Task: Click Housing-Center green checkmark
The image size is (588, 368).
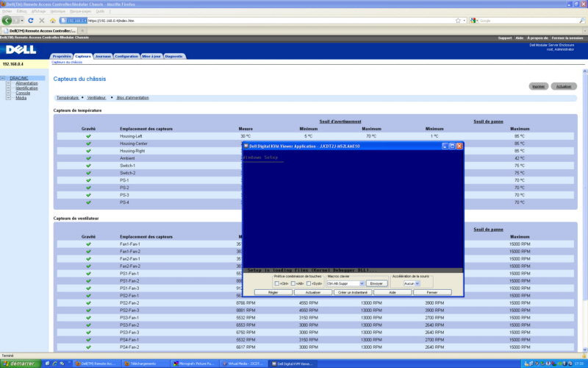Action: pos(88,144)
